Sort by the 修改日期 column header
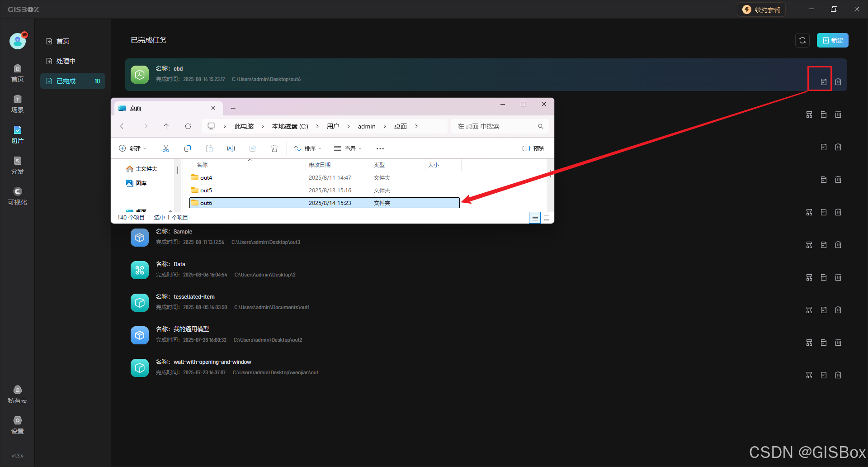 point(338,165)
